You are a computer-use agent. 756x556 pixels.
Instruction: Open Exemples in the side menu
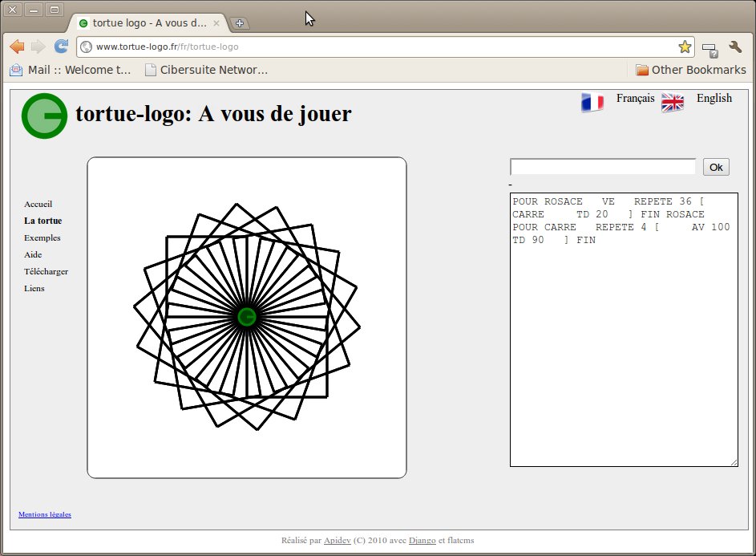[42, 238]
